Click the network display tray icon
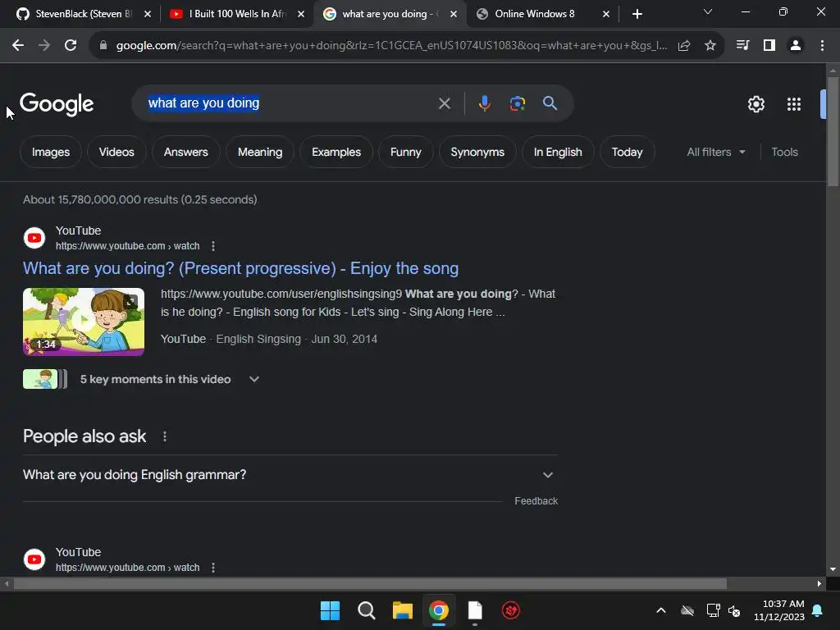The image size is (840, 630). click(x=713, y=610)
